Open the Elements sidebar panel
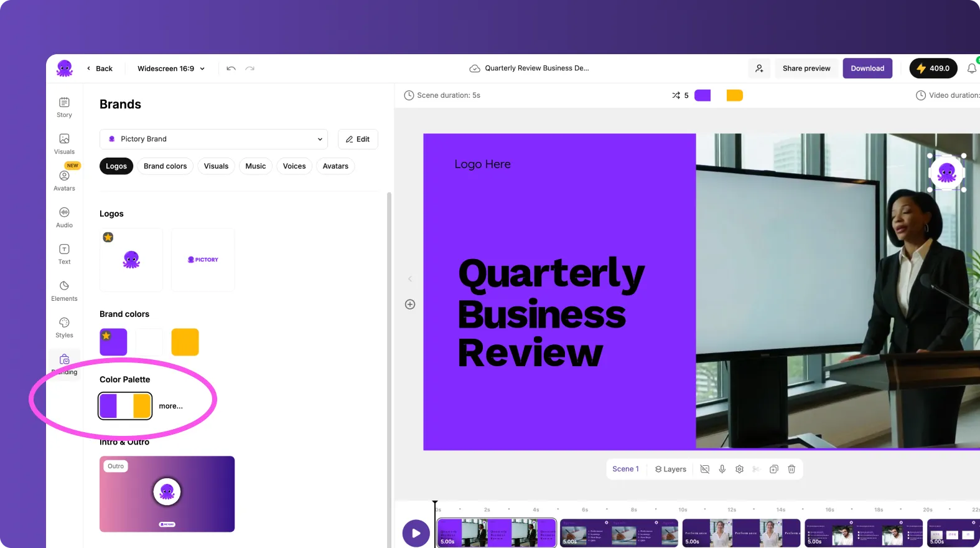Image resolution: width=980 pixels, height=548 pixels. pos(64,290)
